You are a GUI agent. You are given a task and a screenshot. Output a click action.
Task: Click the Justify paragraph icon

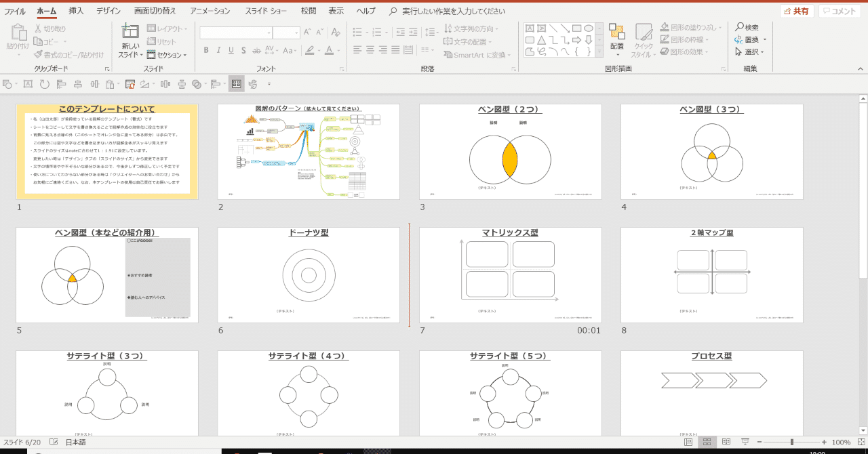(x=396, y=49)
